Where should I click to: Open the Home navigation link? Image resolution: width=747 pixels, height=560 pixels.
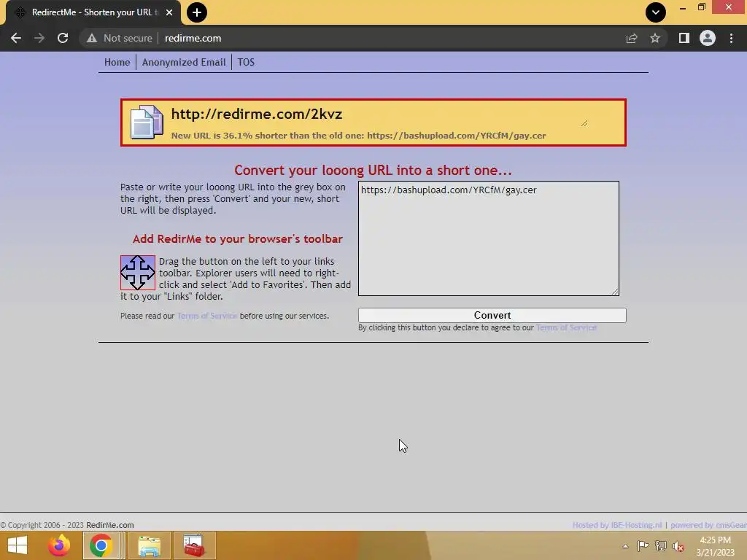click(117, 63)
